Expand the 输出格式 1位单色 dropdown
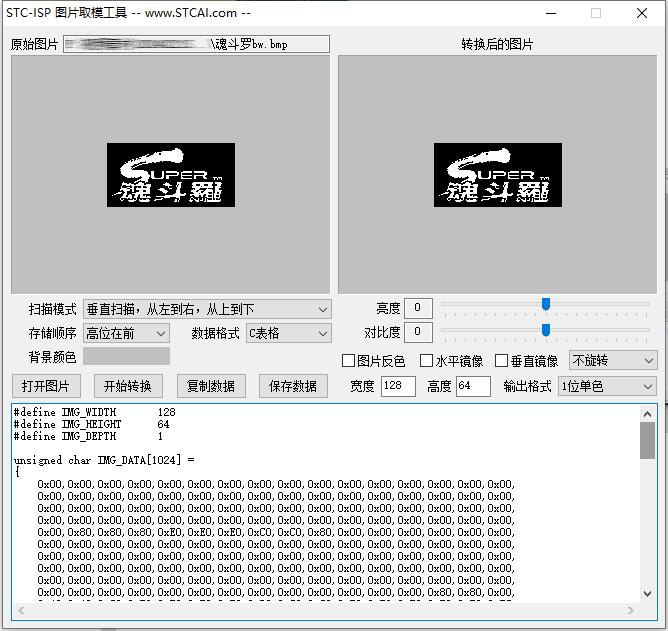Screen dimensions: 668x631 (x=607, y=386)
